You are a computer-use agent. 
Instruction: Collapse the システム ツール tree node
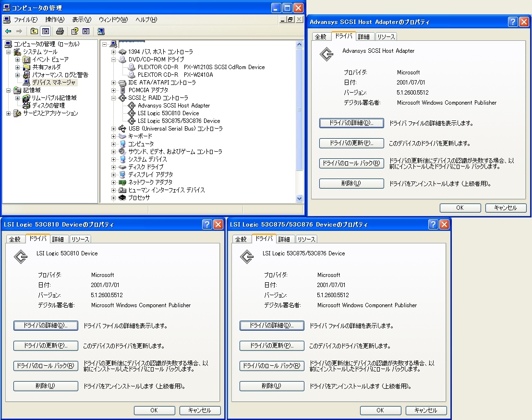click(x=8, y=52)
